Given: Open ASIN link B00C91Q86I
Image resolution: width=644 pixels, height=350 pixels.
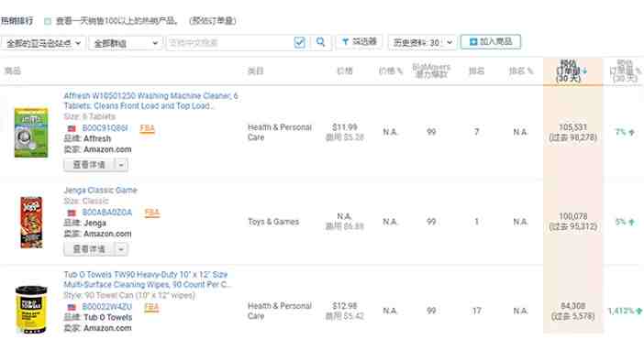Looking at the screenshot, I should point(105,128).
